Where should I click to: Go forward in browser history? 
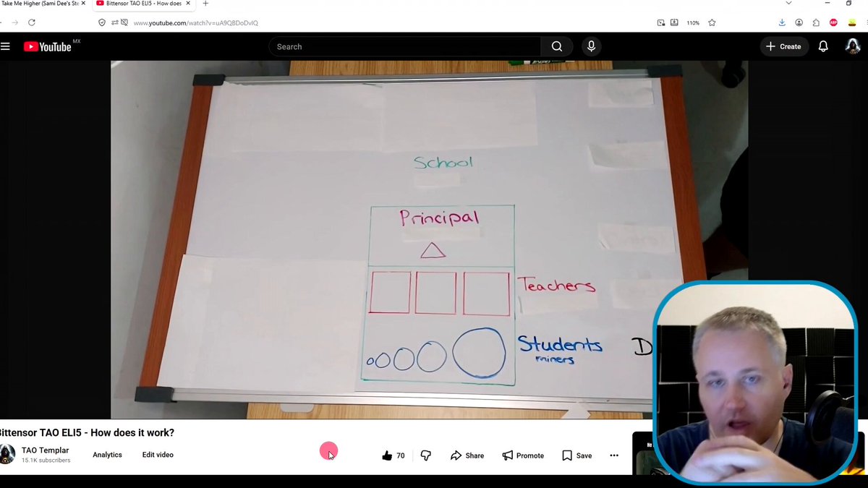coord(15,22)
